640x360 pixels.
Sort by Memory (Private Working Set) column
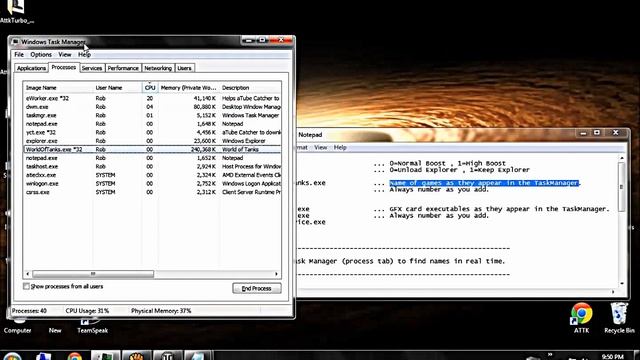pyautogui.click(x=189, y=88)
